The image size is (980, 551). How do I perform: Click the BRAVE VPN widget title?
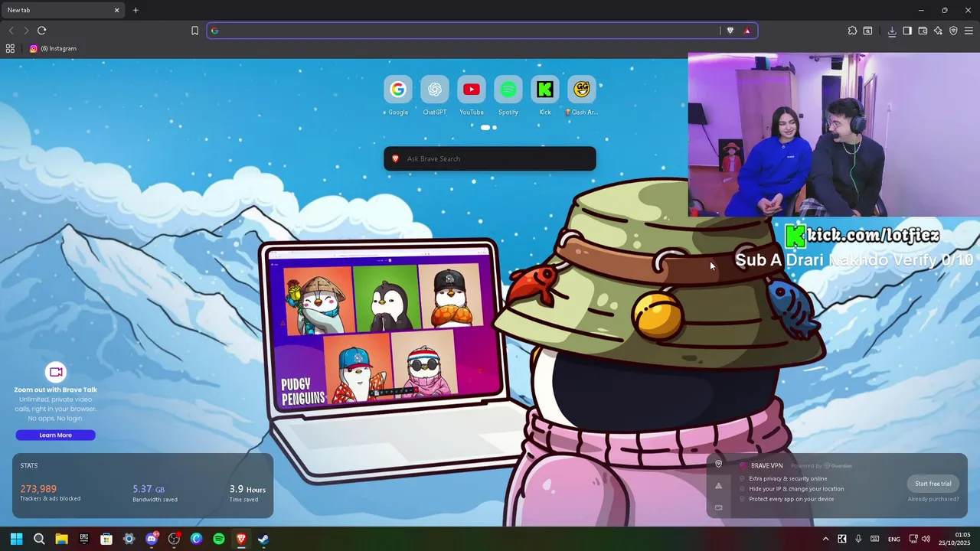766,465
